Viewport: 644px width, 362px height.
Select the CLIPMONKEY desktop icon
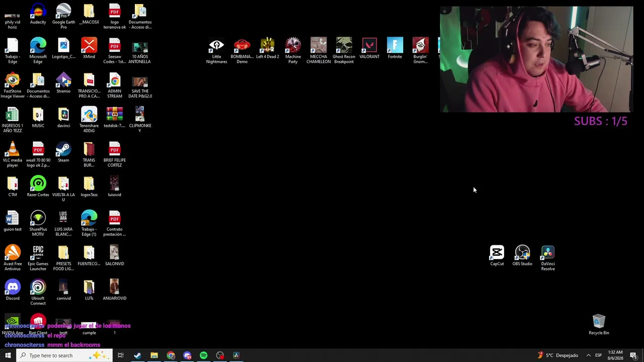[140, 120]
